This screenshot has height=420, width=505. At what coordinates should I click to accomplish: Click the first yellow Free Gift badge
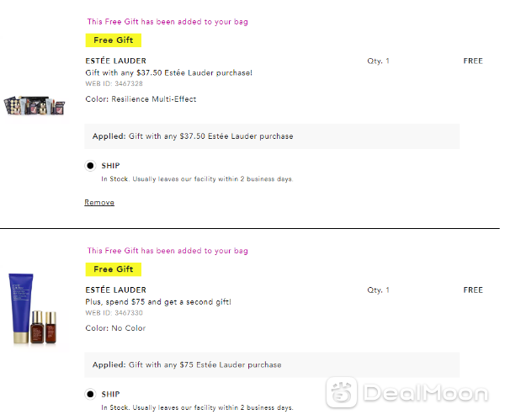pyautogui.click(x=114, y=40)
